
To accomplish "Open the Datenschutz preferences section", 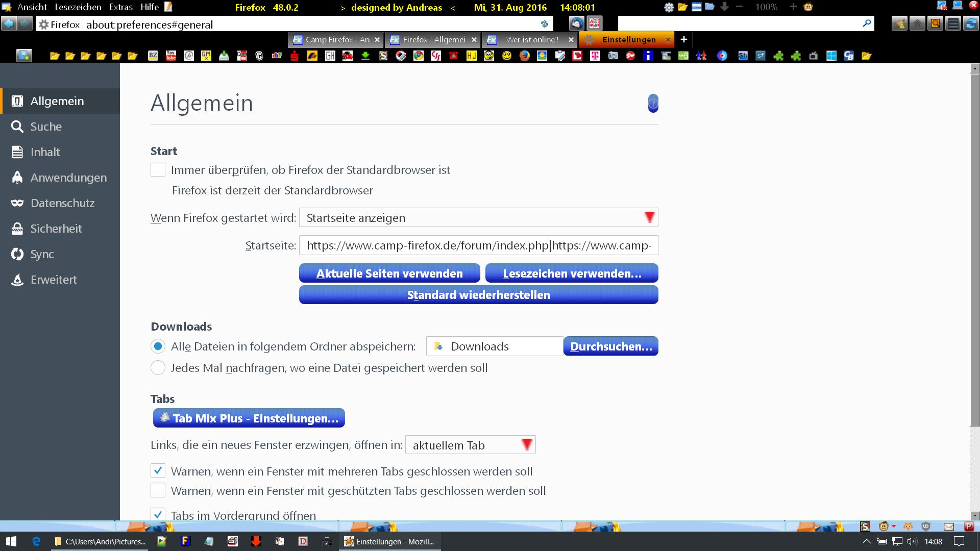I will [62, 203].
